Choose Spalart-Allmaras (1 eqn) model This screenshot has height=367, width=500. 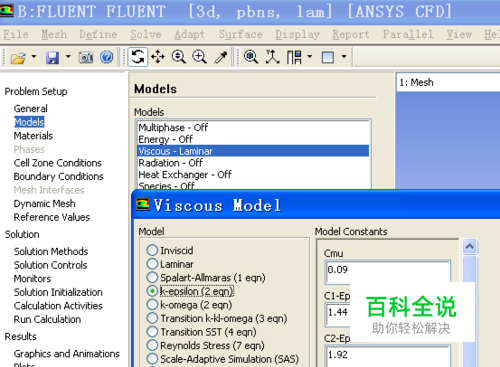152,277
